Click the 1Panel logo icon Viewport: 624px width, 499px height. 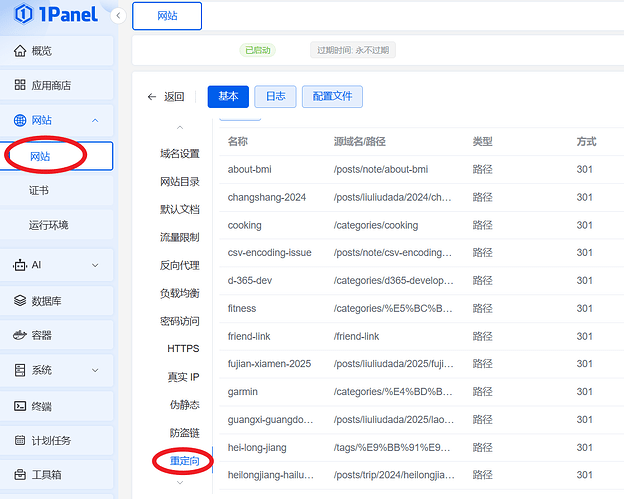(x=22, y=16)
